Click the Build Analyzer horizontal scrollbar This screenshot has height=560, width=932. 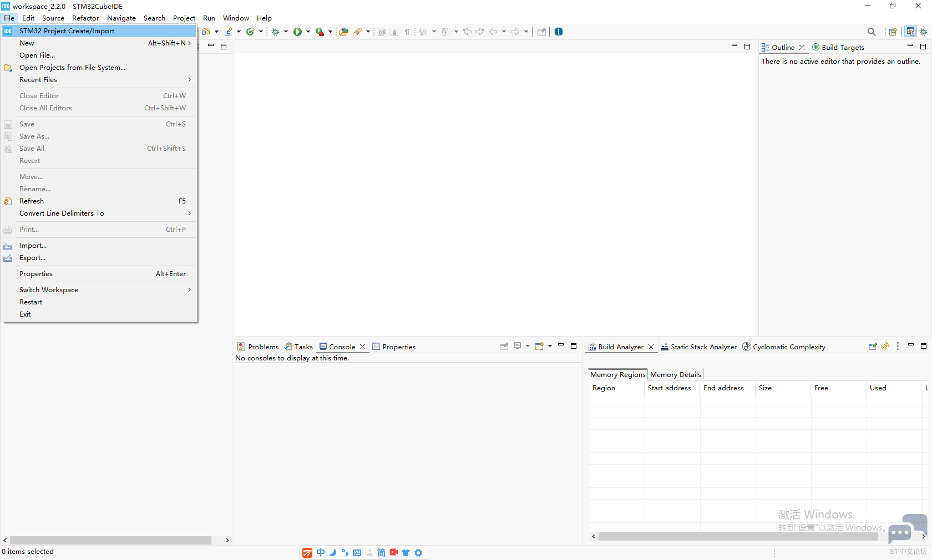(x=739, y=536)
